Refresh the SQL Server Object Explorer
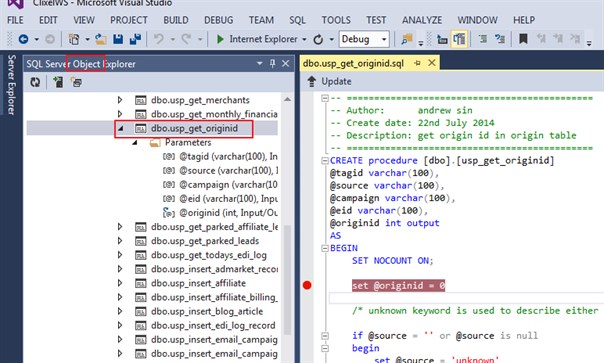Image resolution: width=604 pixels, height=363 pixels. (x=35, y=82)
